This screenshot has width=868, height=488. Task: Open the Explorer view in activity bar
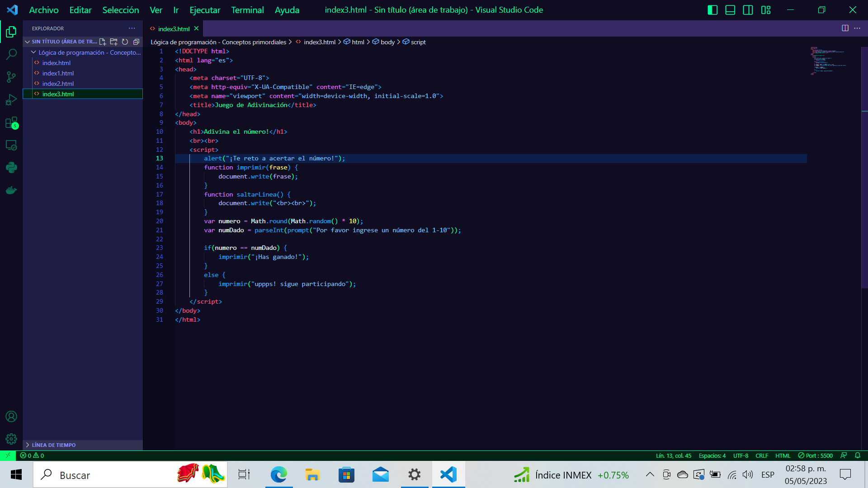(11, 32)
